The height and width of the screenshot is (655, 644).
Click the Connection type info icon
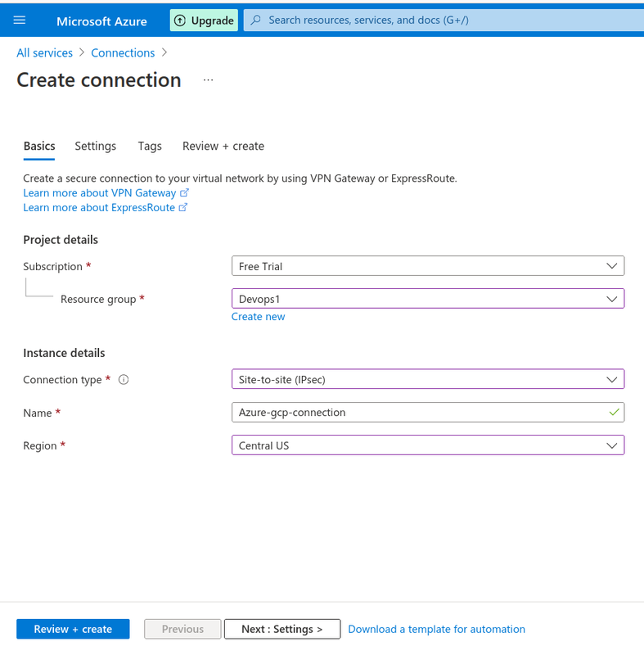(124, 379)
